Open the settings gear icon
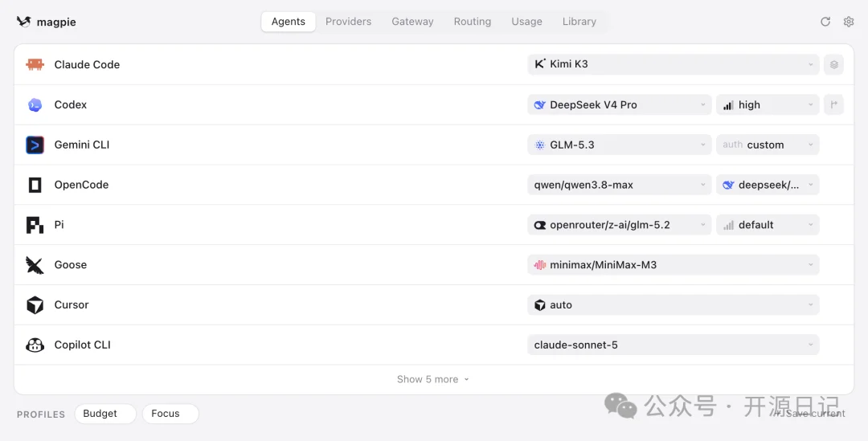868x441 pixels. pos(849,22)
